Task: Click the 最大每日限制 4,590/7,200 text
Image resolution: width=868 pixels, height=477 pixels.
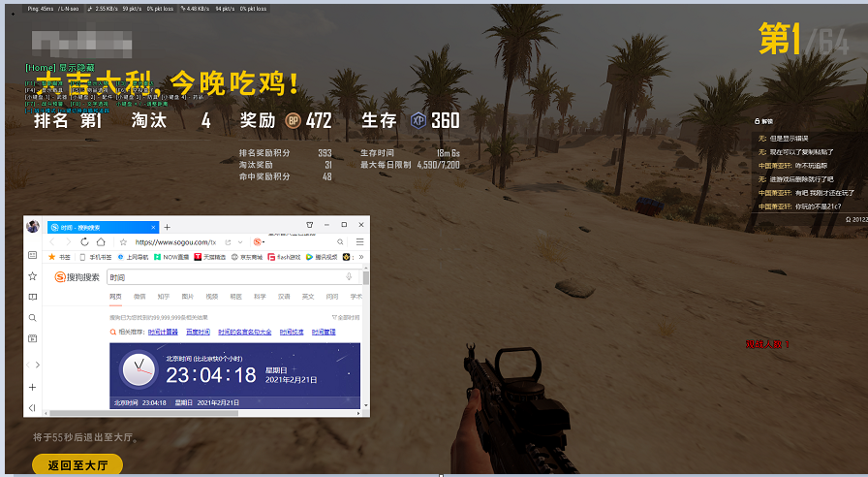Action: tap(410, 165)
